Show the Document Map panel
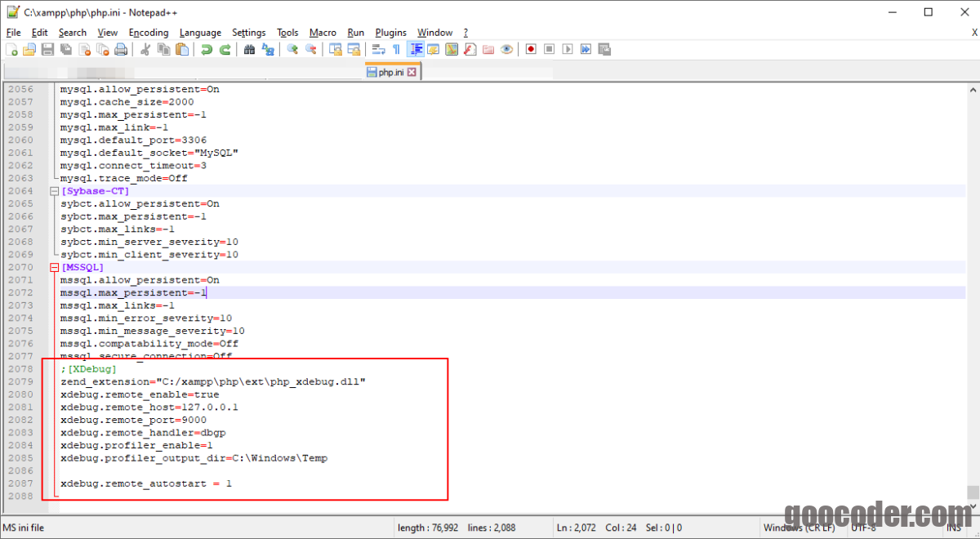 click(x=452, y=49)
